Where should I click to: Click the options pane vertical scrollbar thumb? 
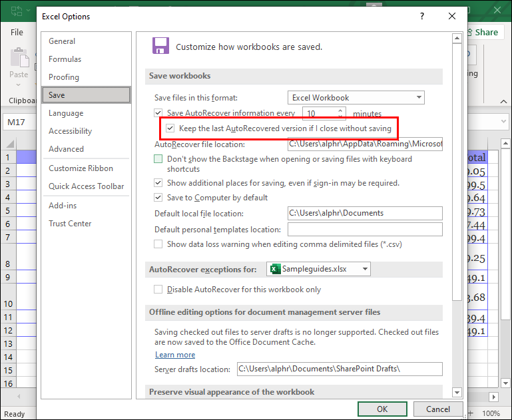457,172
